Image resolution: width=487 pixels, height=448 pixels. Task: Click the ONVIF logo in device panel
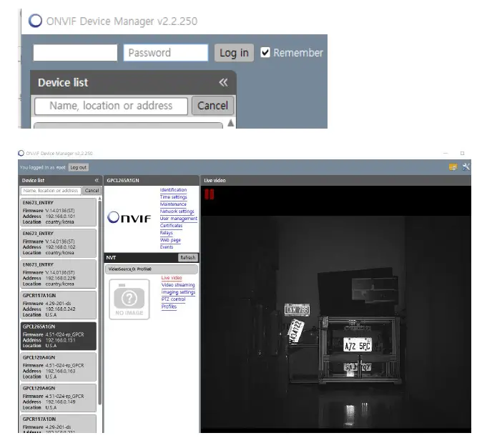[129, 217]
